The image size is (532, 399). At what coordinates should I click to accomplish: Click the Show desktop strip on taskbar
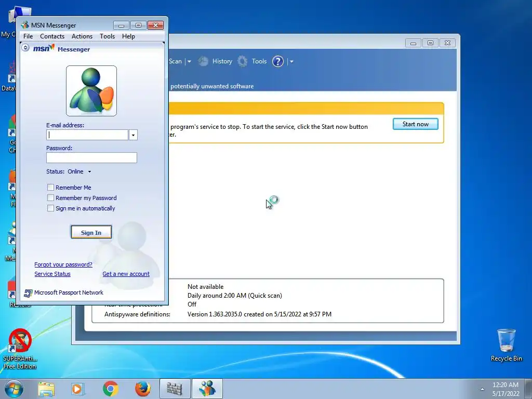pos(528,389)
